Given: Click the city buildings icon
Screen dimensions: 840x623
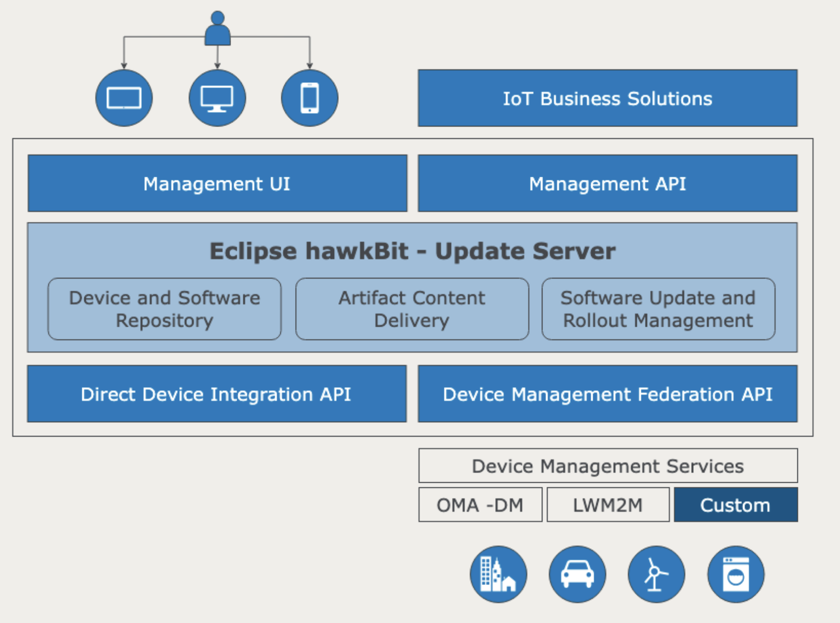Looking at the screenshot, I should pos(498,574).
